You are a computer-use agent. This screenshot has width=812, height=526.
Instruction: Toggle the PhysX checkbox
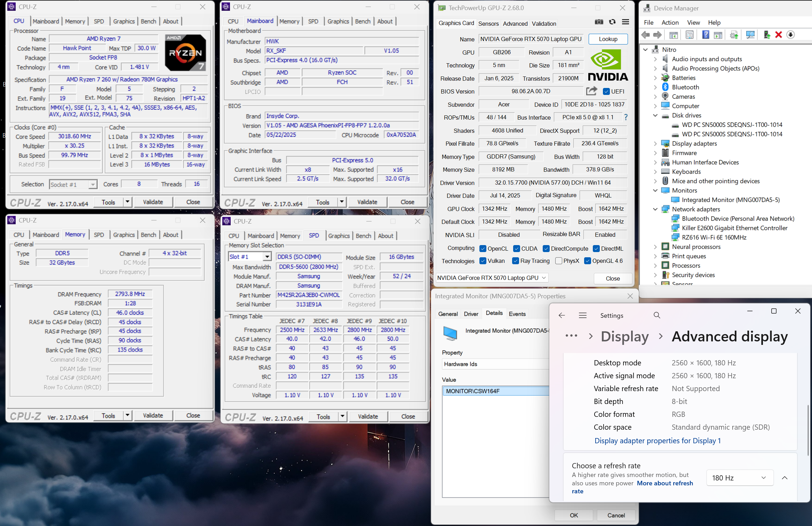(559, 261)
